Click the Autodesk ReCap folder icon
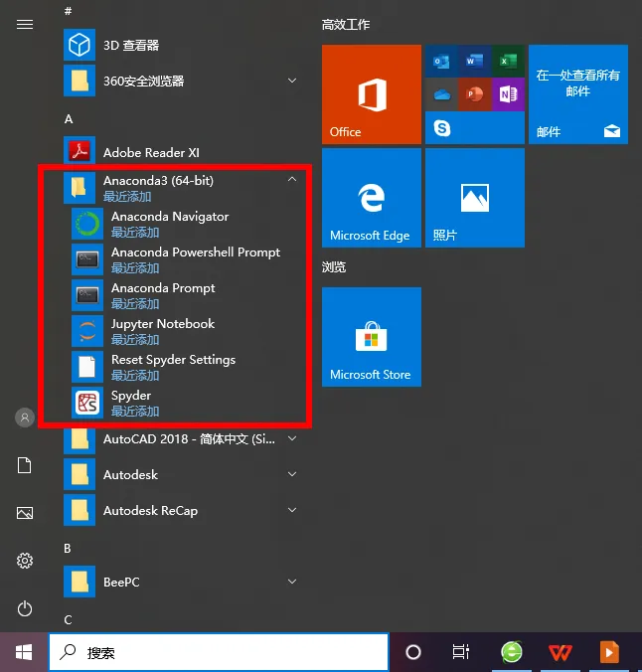Viewport: 642px width, 672px height. pos(80,510)
